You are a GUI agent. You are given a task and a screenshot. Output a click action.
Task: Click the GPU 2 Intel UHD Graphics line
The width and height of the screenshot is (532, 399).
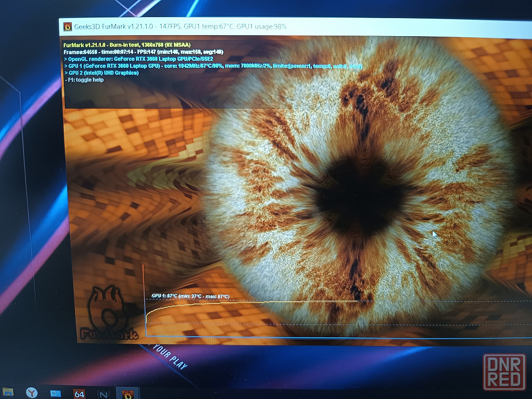[x=101, y=73]
